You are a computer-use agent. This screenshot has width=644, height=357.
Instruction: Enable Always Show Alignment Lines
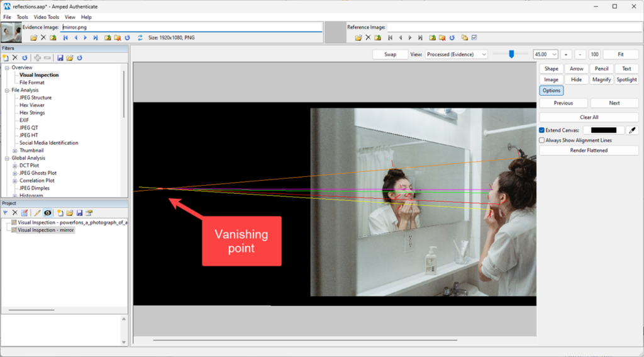click(x=541, y=140)
